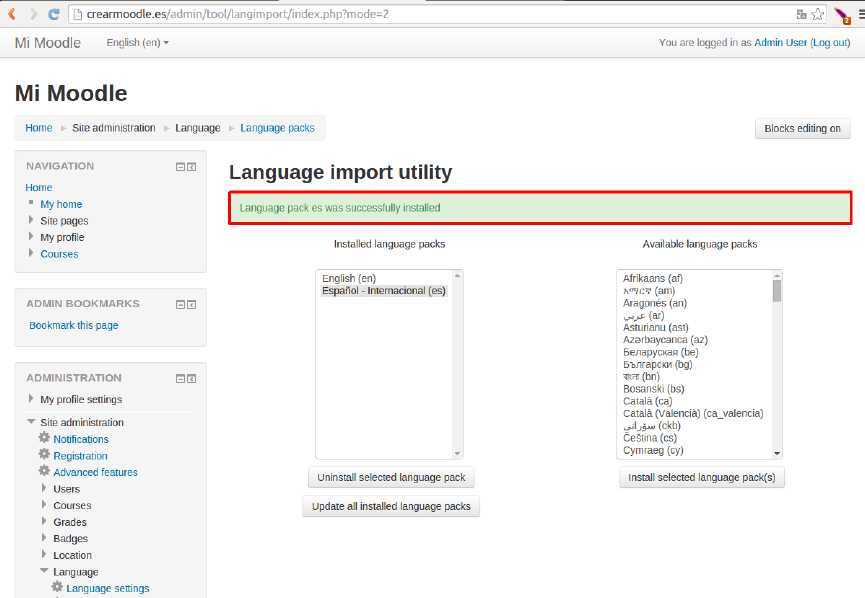Go to Site administration in breadcrumb

pyautogui.click(x=114, y=128)
